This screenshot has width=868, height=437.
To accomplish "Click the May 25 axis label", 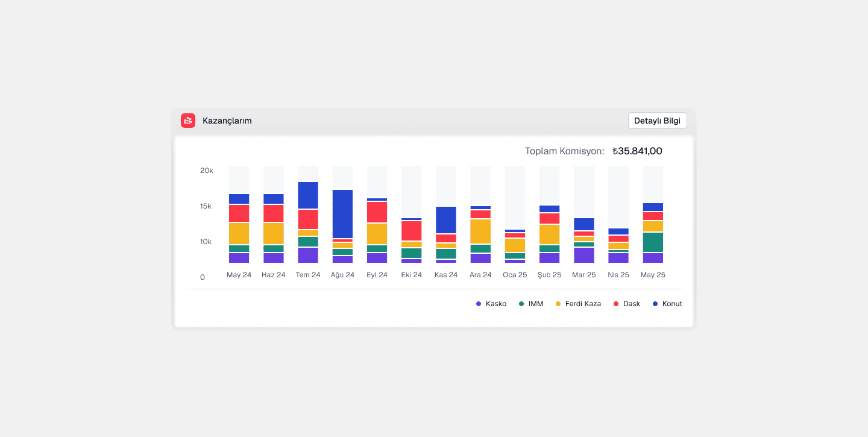I will 653,275.
